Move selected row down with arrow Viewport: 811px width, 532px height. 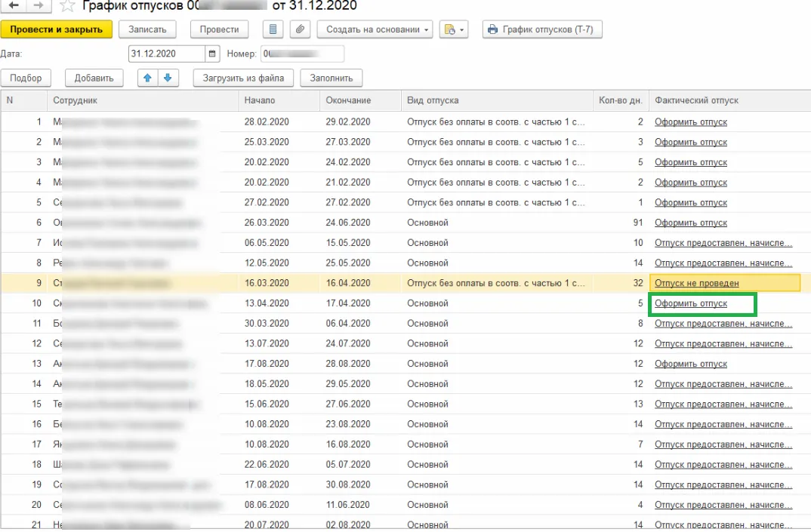coord(167,78)
